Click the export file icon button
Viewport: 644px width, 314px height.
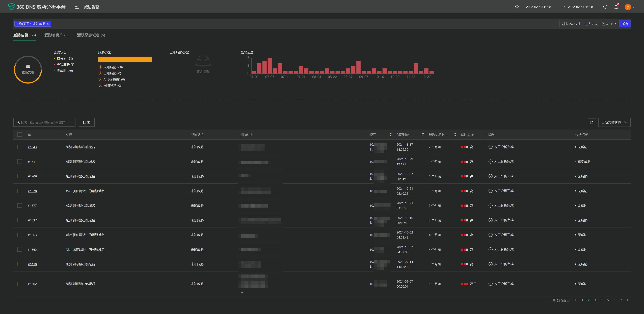click(592, 123)
